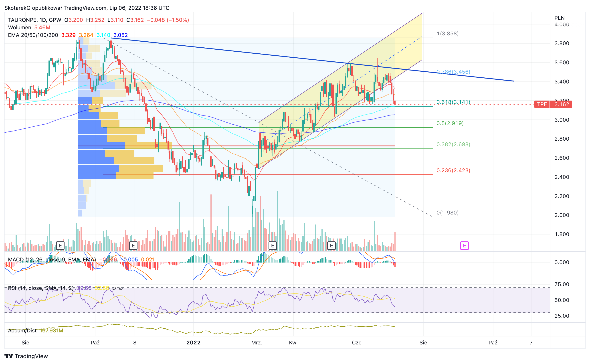Click the Cze month label on time axis
This screenshot has width=590, height=364.
(356, 343)
